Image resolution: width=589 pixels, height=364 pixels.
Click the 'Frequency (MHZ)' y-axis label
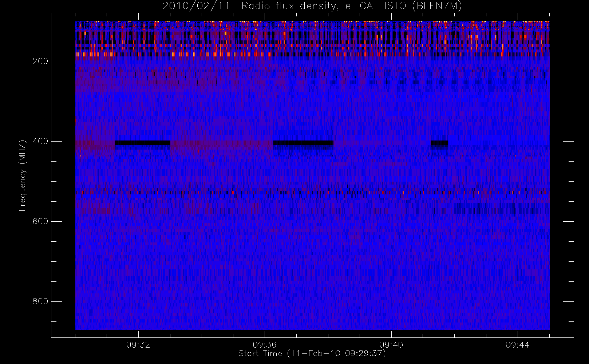pyautogui.click(x=23, y=175)
